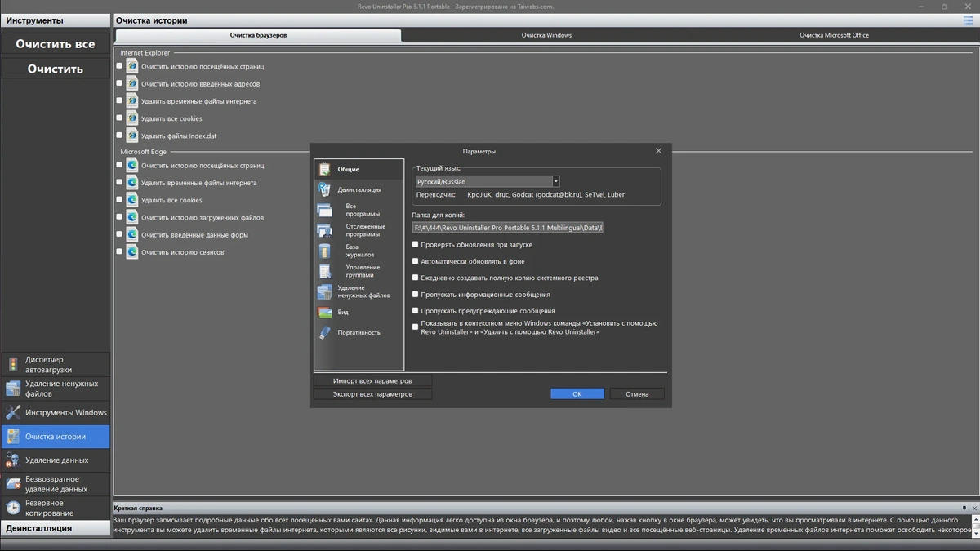Confirm settings with the OK button

(577, 393)
